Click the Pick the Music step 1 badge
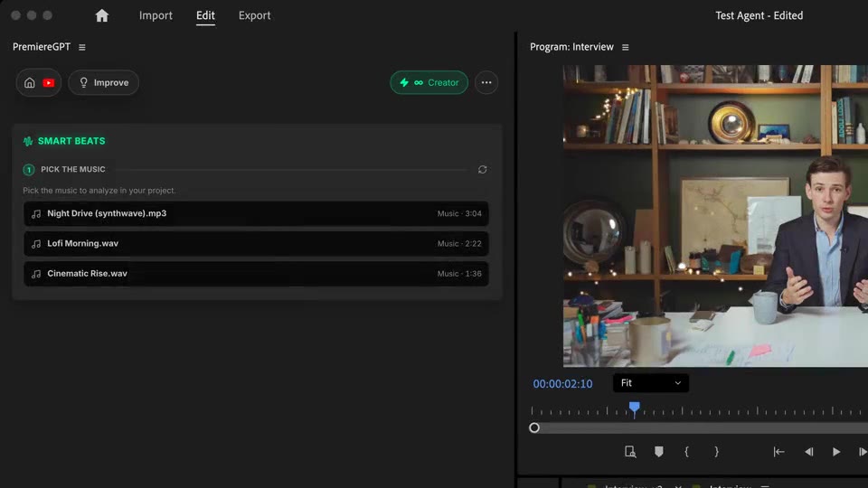The image size is (868, 488). pyautogui.click(x=29, y=170)
